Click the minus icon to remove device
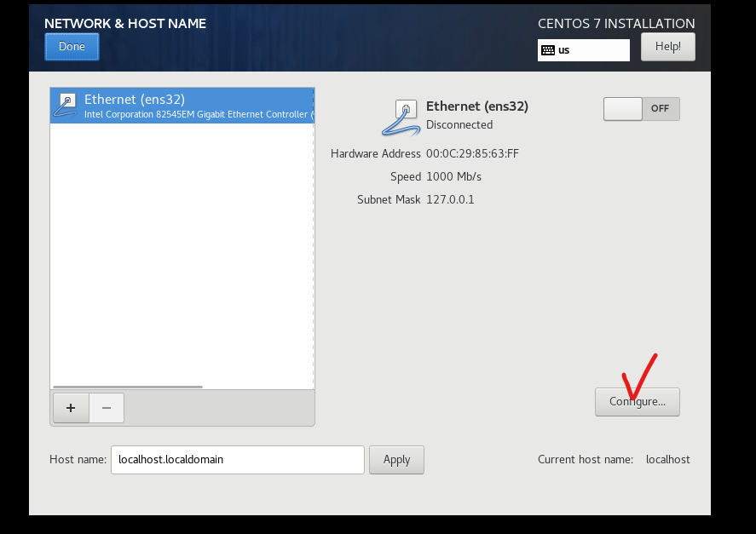Image resolution: width=756 pixels, height=534 pixels. 107,408
